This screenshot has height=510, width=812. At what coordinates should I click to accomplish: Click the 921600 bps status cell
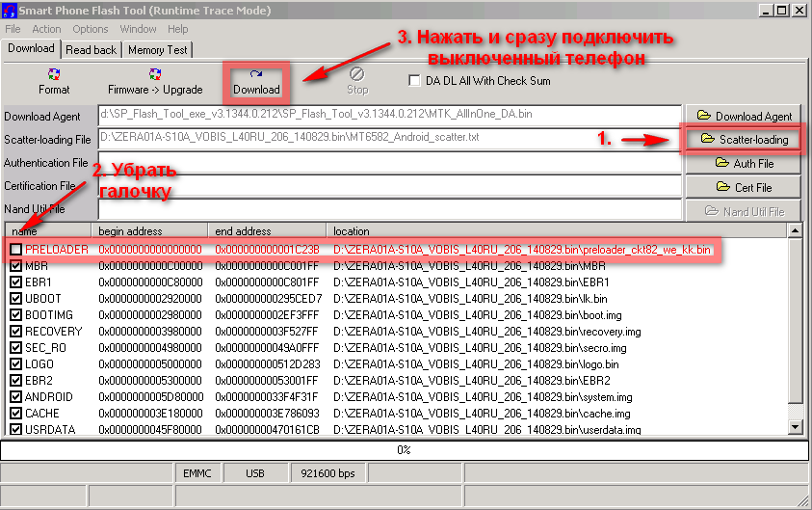point(327,473)
